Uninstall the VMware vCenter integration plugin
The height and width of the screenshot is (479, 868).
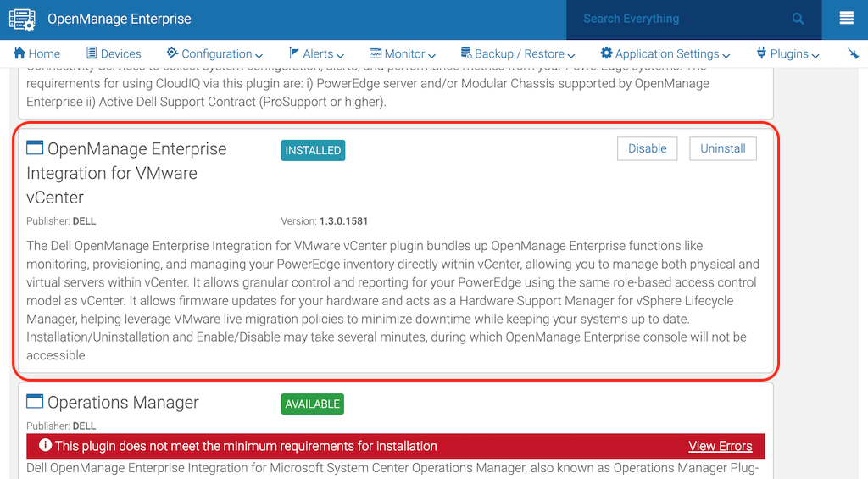point(723,148)
